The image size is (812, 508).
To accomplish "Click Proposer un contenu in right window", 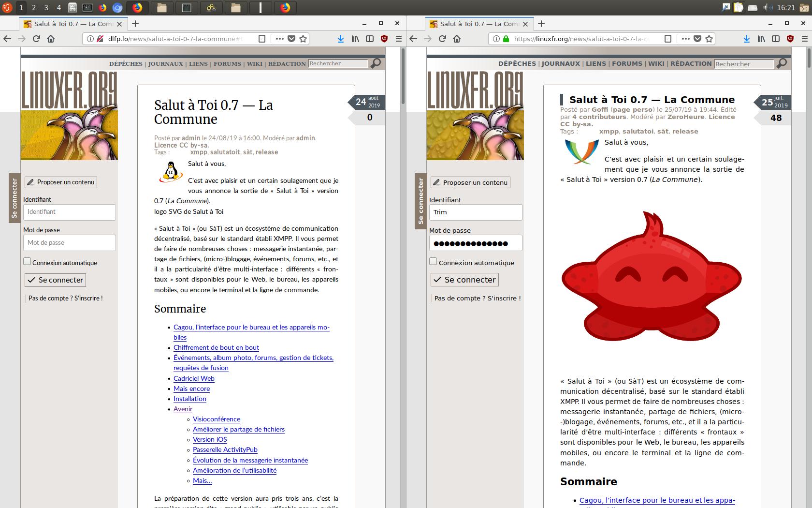I will tap(470, 182).
